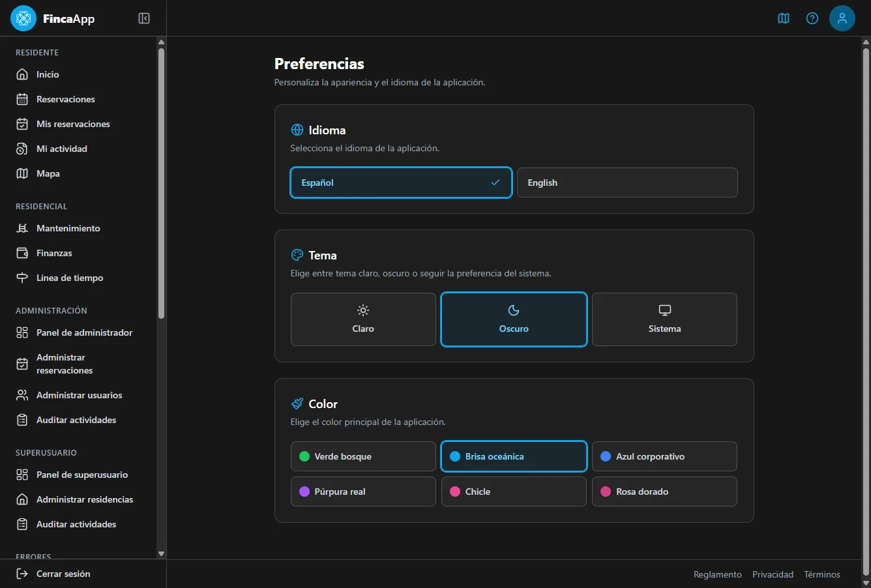Choose the Sistema theme

[x=664, y=319]
